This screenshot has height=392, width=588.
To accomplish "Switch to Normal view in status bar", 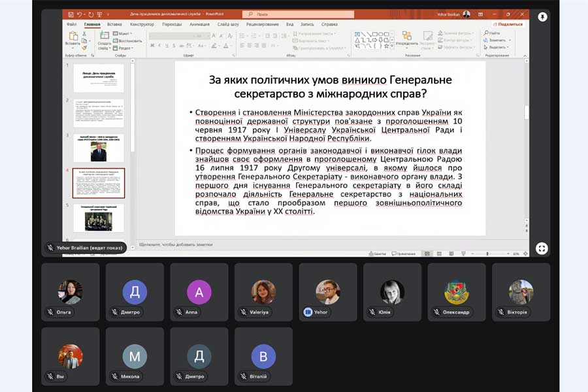I will 427,254.
